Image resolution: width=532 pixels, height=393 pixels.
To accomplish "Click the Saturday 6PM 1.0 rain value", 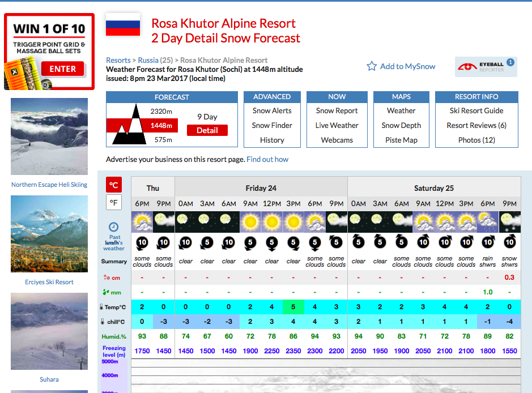I will click(488, 292).
